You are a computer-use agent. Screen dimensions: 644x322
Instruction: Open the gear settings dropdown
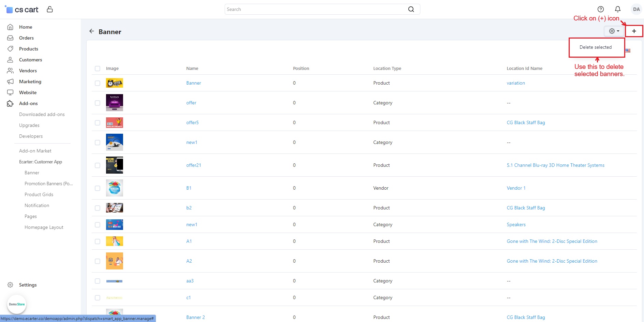614,31
